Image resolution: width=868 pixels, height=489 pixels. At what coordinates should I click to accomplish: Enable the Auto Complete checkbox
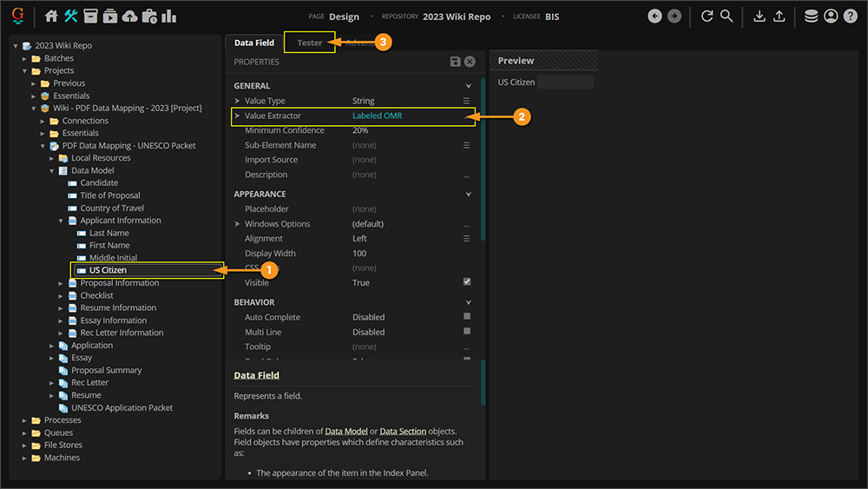pos(467,317)
